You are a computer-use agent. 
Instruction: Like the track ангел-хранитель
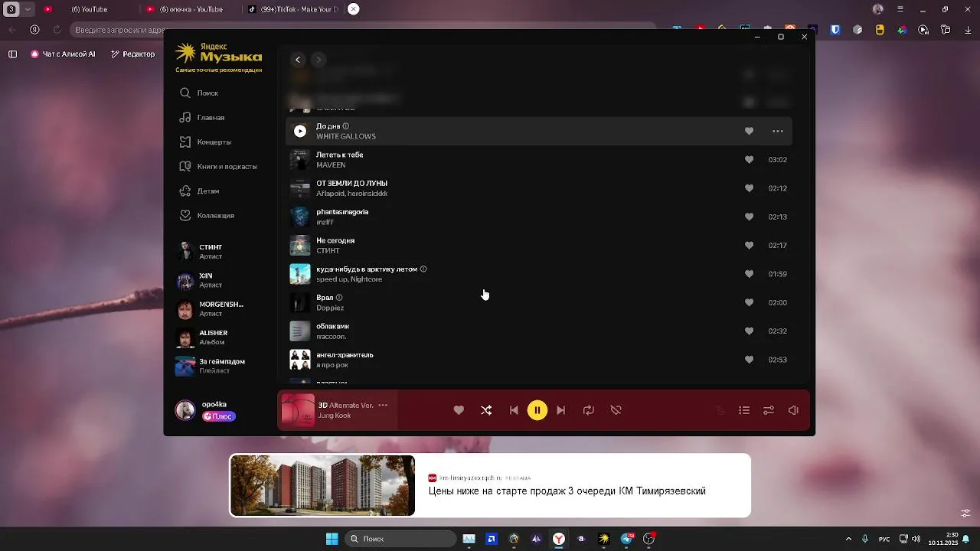(749, 359)
